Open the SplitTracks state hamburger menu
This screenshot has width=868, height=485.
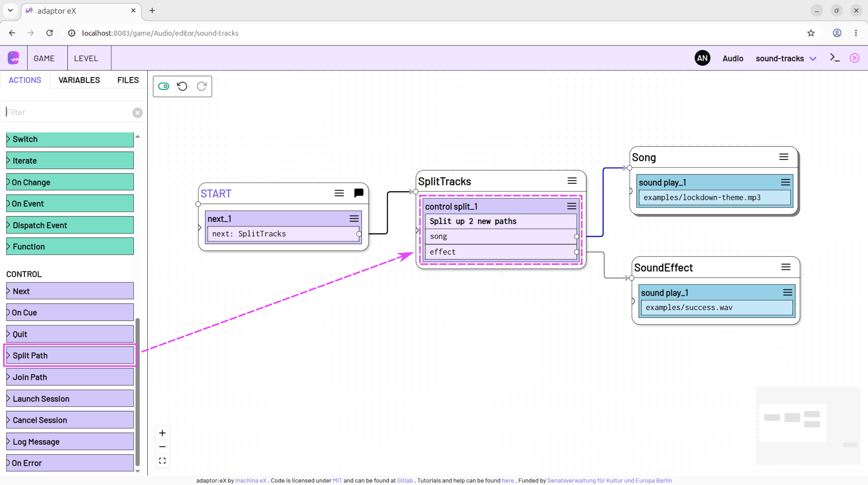[x=572, y=181]
